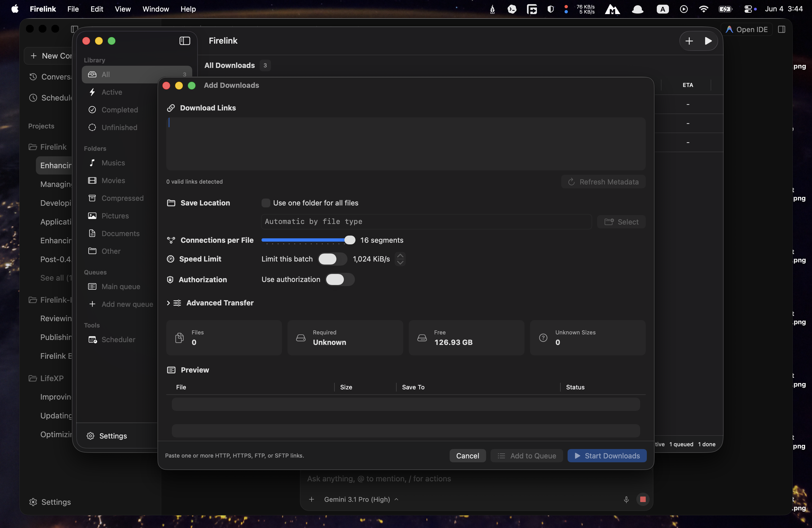
Task: Open Control Center in menu bar
Action: coord(748,9)
